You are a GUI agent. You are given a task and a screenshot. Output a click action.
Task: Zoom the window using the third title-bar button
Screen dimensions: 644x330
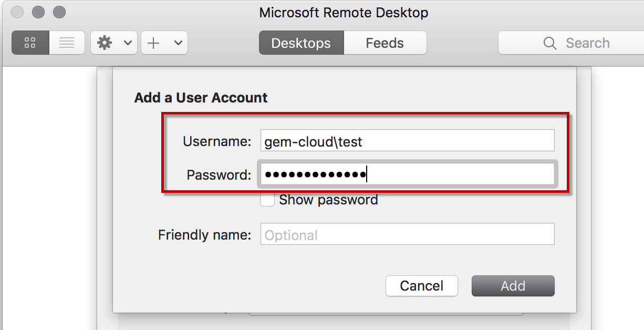pos(60,12)
